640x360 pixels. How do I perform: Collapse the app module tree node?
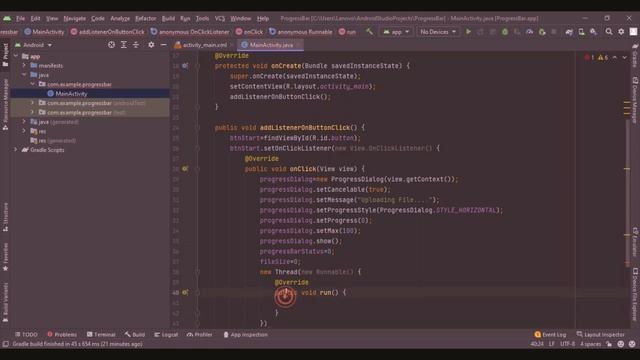[16, 56]
